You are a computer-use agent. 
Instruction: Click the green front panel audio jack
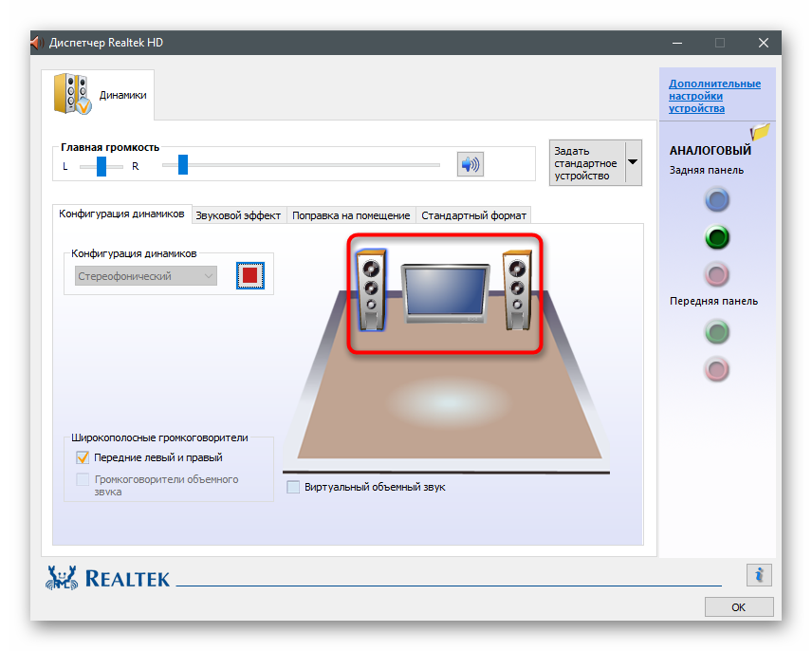pos(717,331)
